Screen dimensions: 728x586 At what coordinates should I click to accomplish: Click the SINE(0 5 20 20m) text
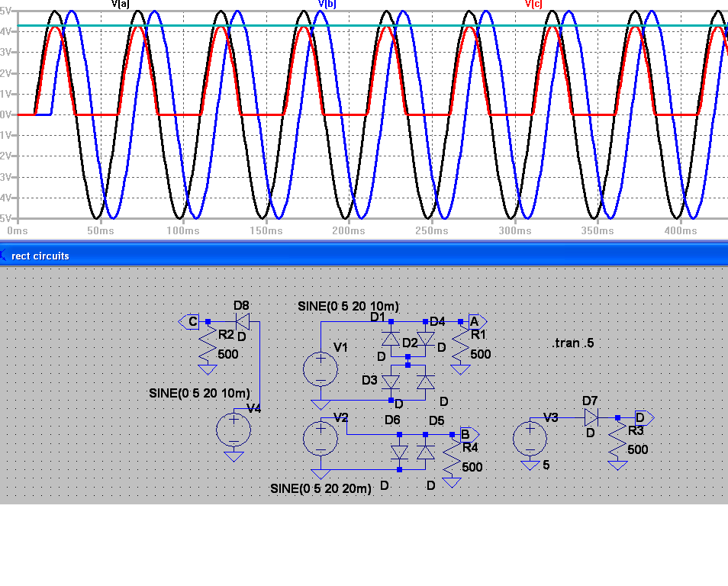pyautogui.click(x=321, y=488)
